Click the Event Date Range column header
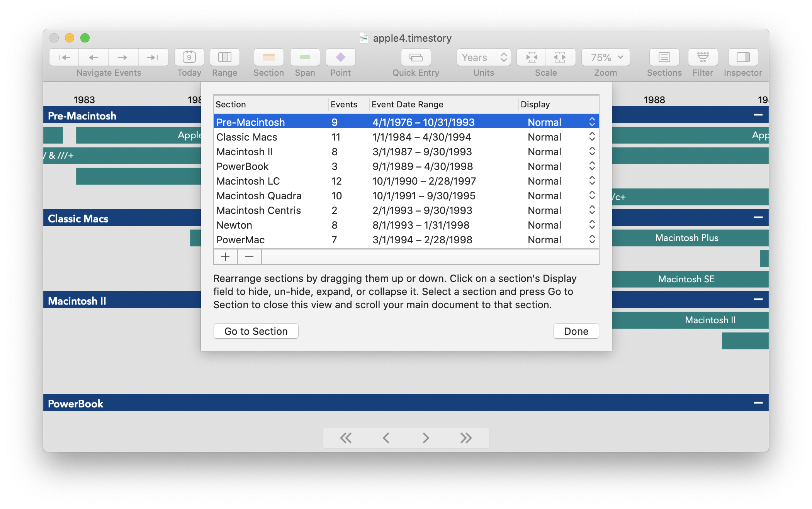The height and width of the screenshot is (509, 812). (x=408, y=104)
